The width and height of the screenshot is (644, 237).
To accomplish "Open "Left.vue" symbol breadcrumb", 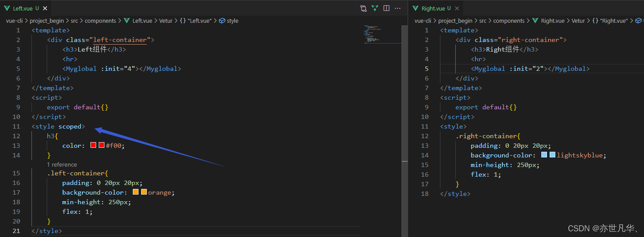I will click(195, 21).
